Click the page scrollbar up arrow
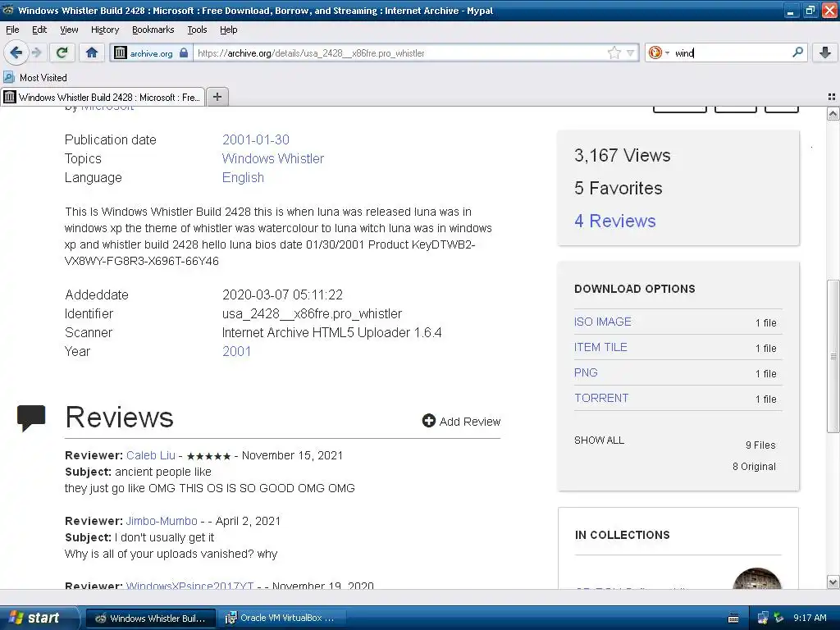Screen dimensions: 840x630 click(x=833, y=113)
